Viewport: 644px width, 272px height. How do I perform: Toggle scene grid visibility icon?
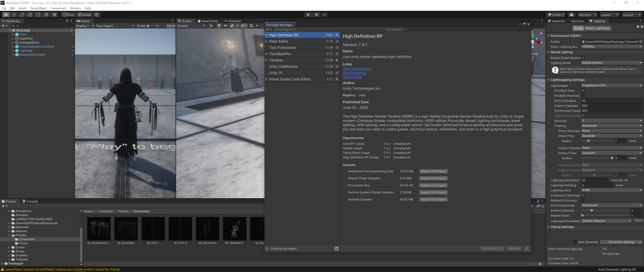point(251,26)
